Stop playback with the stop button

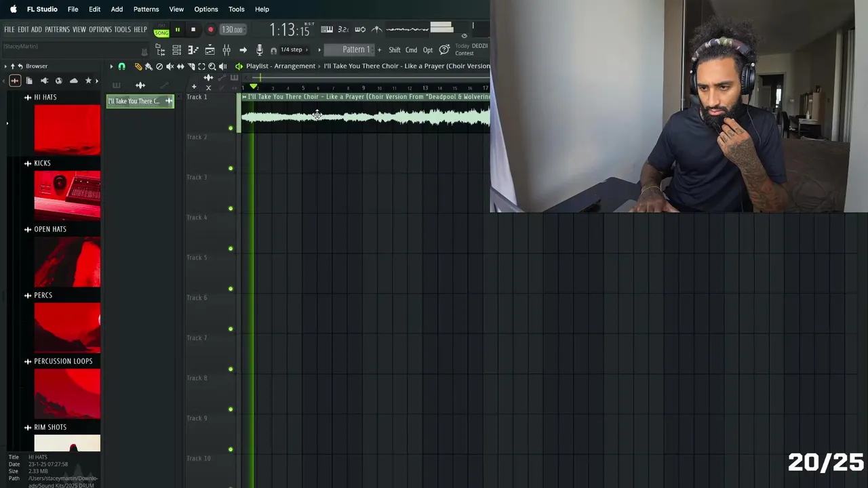[x=193, y=30]
